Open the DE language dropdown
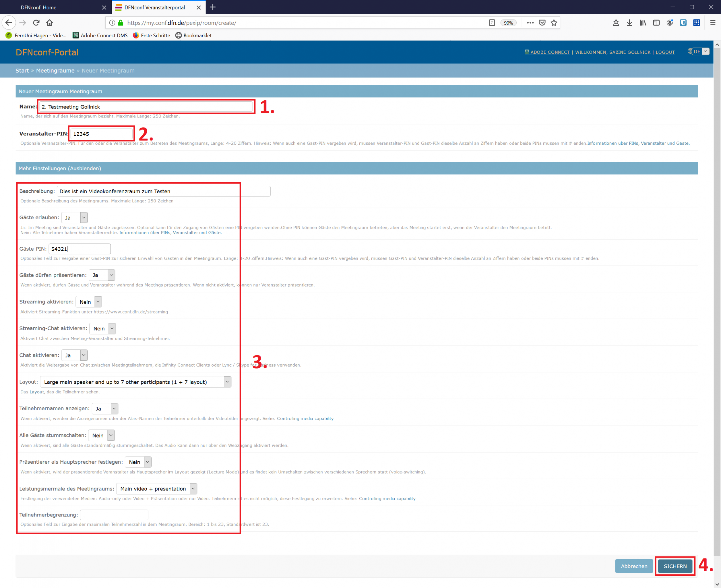 pyautogui.click(x=700, y=51)
